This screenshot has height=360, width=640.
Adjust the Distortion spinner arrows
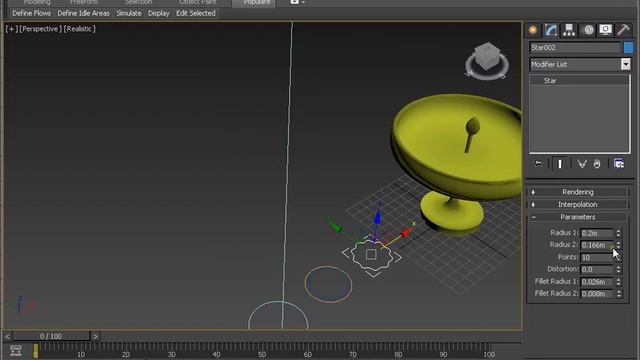coord(618,269)
